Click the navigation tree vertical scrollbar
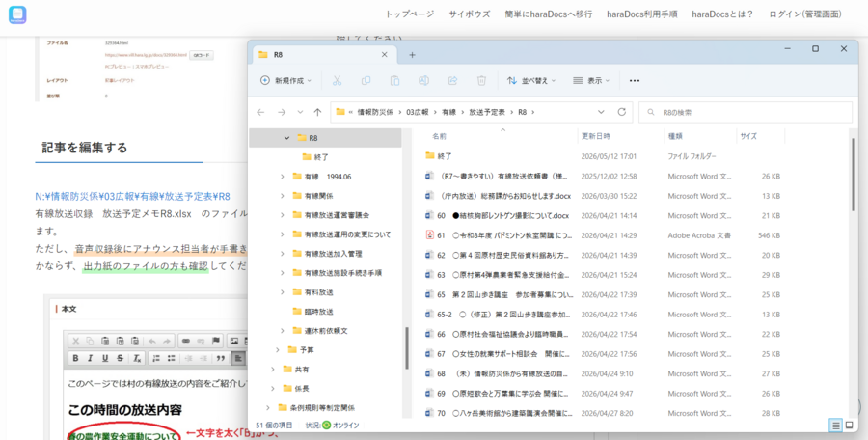This screenshot has height=440, width=868. click(x=407, y=348)
